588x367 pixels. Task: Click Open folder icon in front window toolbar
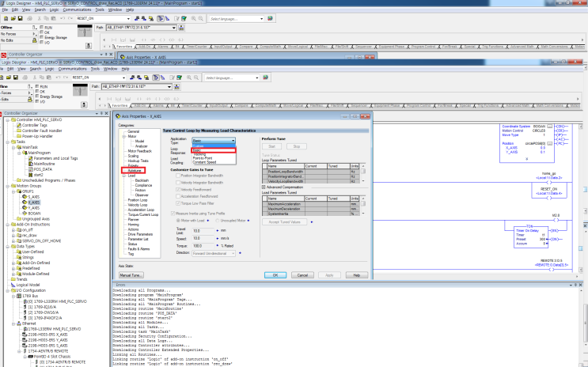click(x=9, y=78)
